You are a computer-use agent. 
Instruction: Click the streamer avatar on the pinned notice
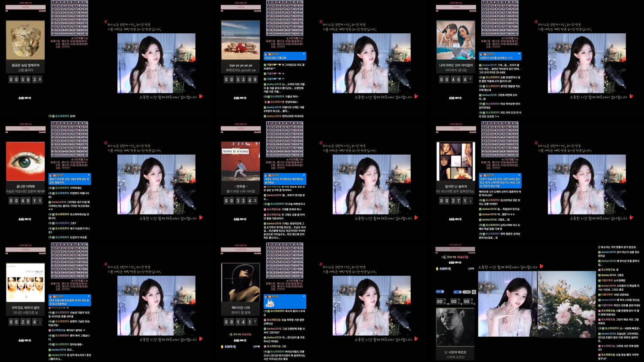click(x=266, y=54)
